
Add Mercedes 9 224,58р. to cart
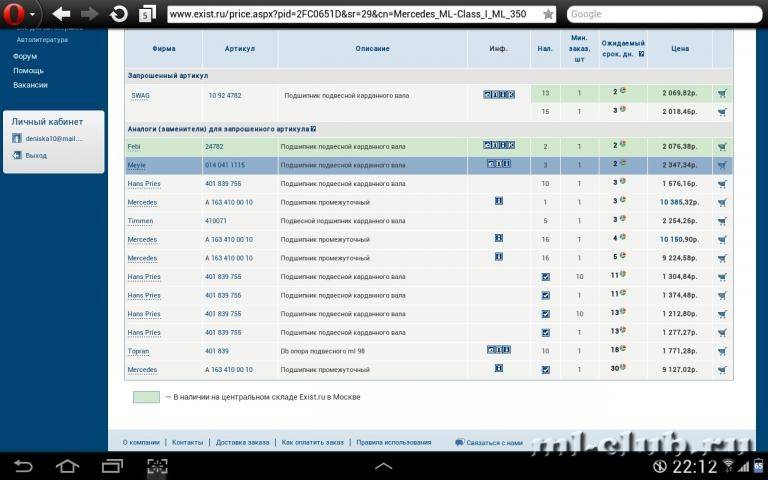(x=722, y=258)
